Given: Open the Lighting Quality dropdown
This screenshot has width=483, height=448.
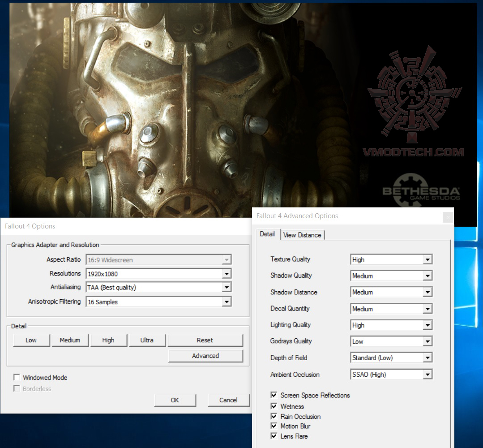Looking at the screenshot, I should [391, 325].
